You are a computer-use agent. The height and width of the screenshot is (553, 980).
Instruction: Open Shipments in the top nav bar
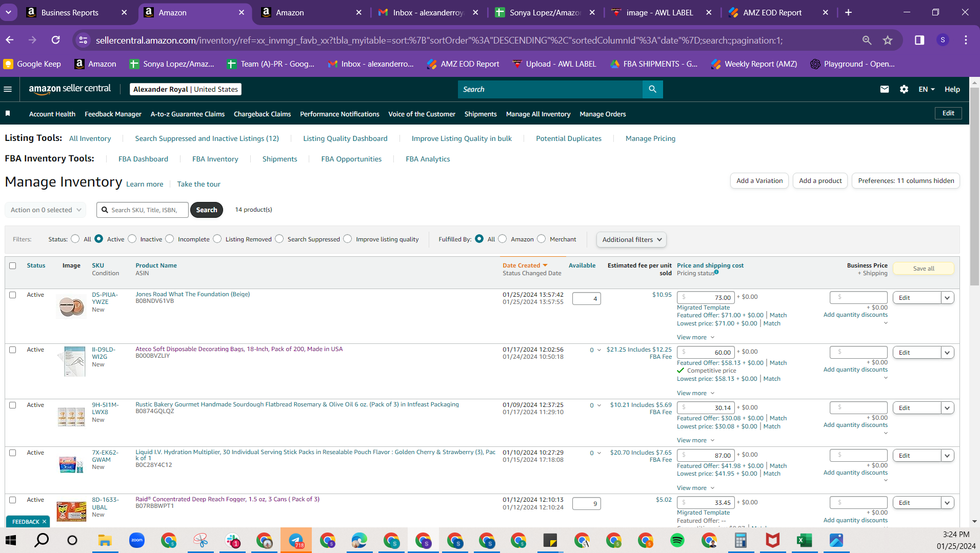(x=481, y=114)
